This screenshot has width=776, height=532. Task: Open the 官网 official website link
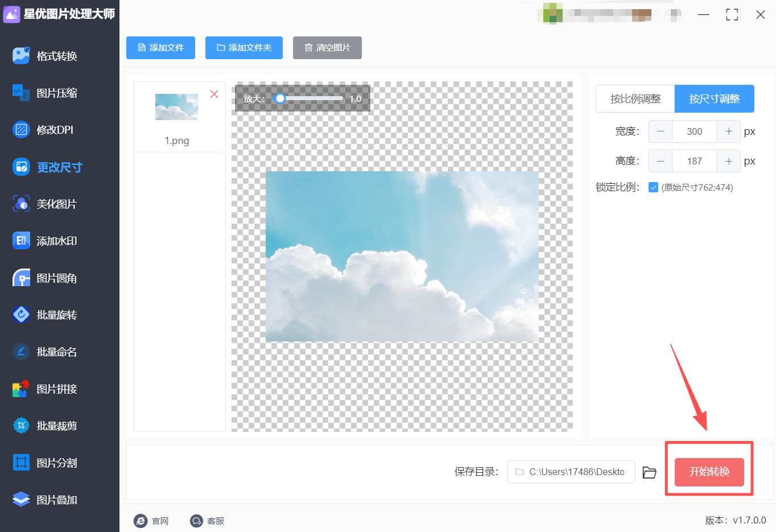(x=160, y=521)
